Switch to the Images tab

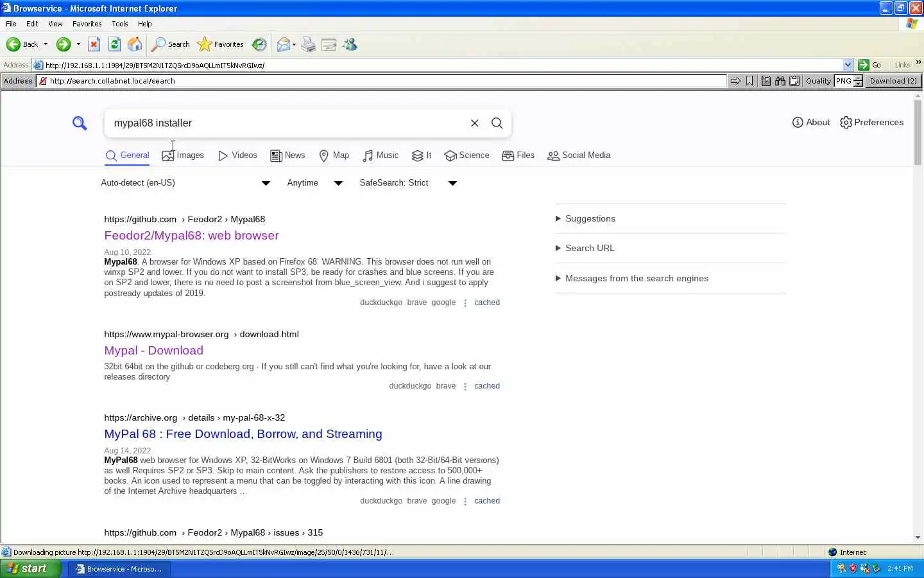(183, 155)
